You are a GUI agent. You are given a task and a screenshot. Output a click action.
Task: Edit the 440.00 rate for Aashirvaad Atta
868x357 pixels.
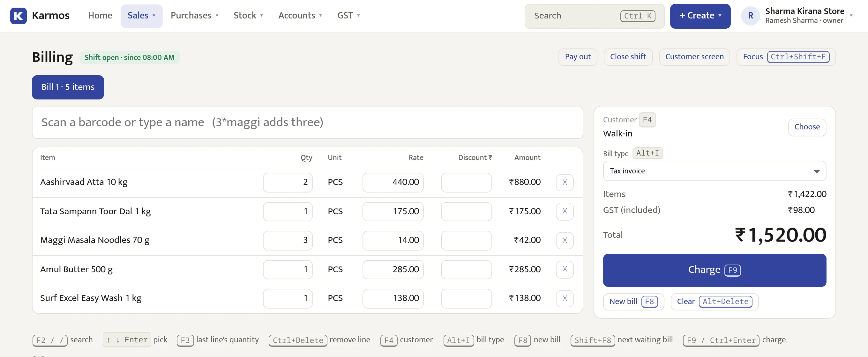pyautogui.click(x=393, y=182)
